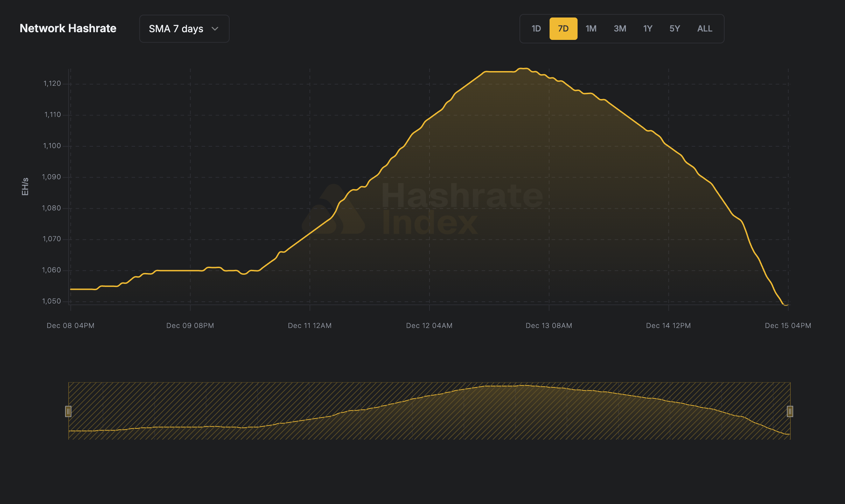Click the chevron beside SMA 7 days
845x504 pixels.
(215, 29)
